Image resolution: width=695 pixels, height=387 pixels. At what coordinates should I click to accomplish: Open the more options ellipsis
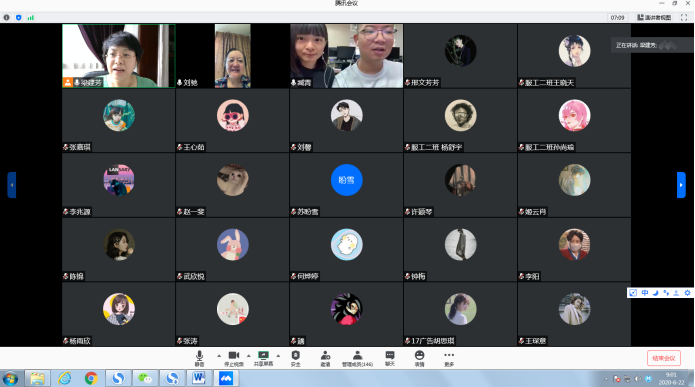[449, 358]
